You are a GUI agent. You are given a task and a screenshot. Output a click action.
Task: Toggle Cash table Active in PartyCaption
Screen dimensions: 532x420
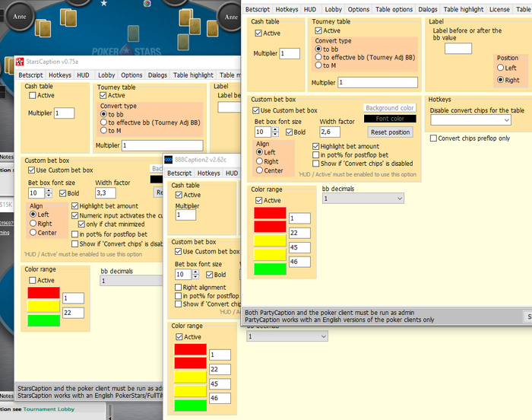pyautogui.click(x=258, y=33)
